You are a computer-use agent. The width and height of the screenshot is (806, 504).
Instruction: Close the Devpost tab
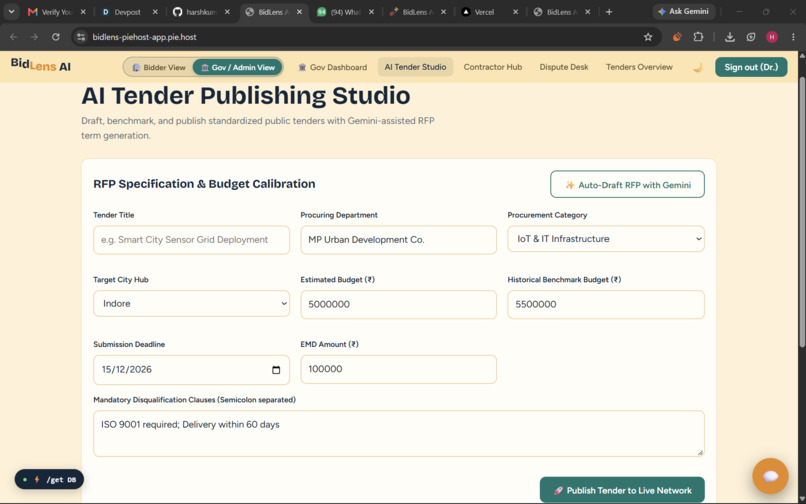[x=155, y=12]
